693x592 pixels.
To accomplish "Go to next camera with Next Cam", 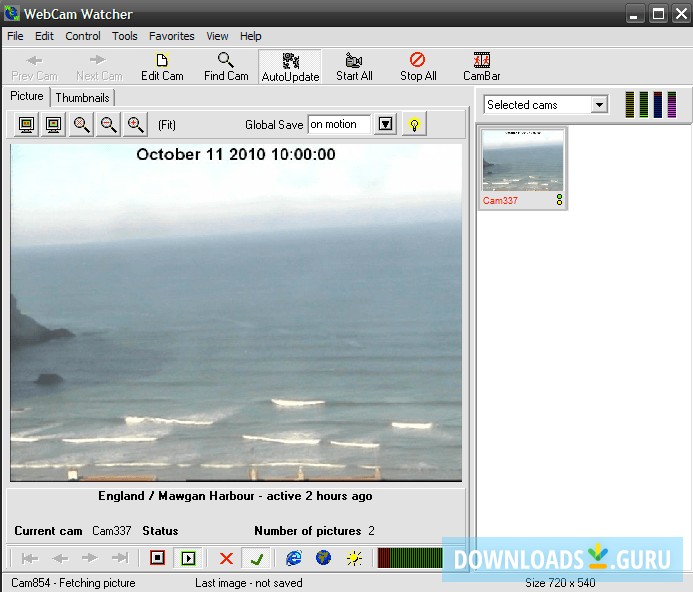I will click(99, 67).
